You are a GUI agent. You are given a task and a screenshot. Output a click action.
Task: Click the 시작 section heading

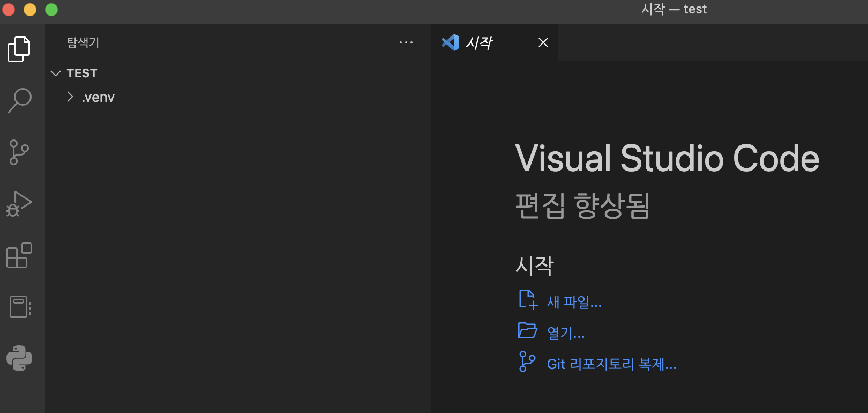(535, 265)
